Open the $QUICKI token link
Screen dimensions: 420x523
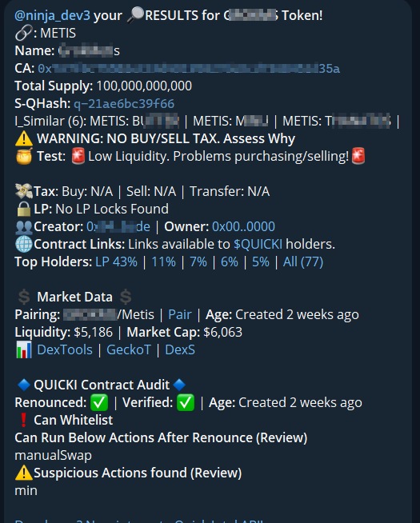pyautogui.click(x=258, y=245)
